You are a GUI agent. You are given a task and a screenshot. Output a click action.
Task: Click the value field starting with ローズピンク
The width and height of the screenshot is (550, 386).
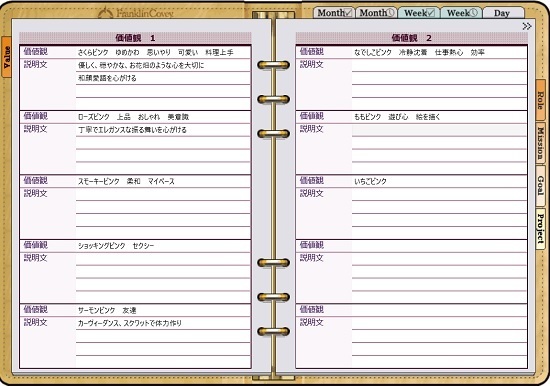(x=163, y=117)
